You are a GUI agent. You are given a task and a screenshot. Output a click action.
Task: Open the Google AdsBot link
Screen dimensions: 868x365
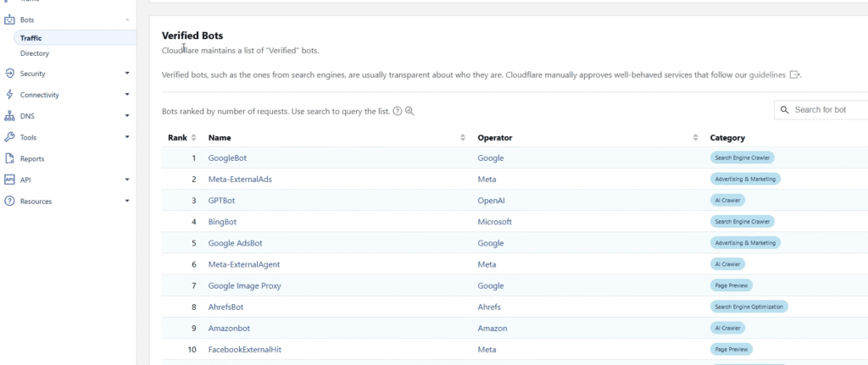pos(236,243)
